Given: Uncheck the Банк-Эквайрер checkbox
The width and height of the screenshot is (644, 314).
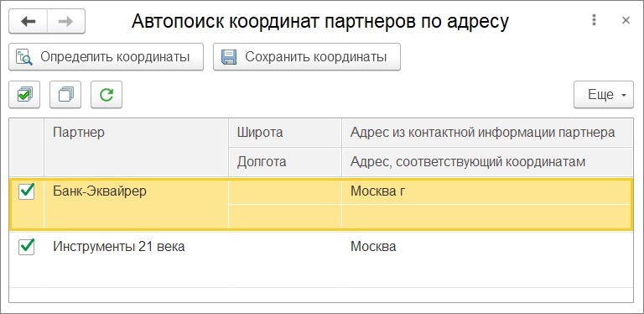Looking at the screenshot, I should point(27,191).
